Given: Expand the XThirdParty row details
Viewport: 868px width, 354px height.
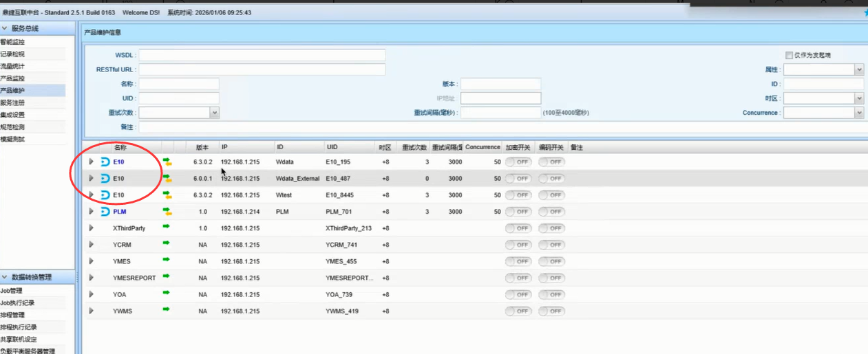Looking at the screenshot, I should [x=91, y=228].
